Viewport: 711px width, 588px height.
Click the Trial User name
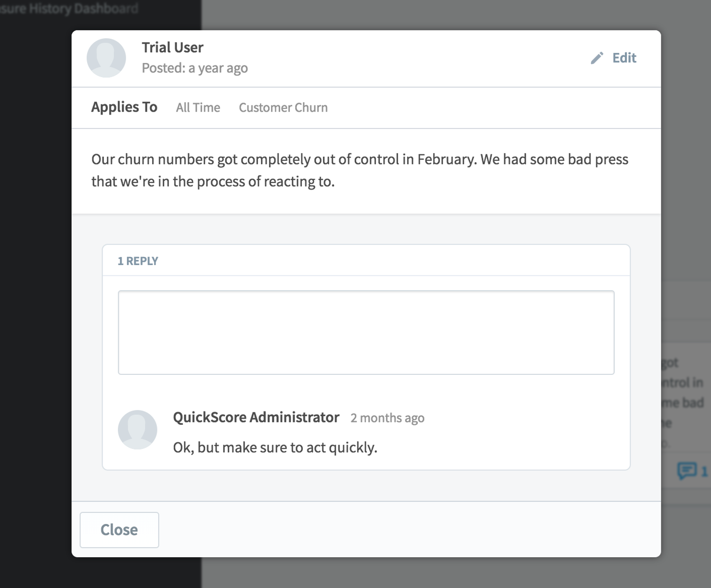pyautogui.click(x=172, y=47)
